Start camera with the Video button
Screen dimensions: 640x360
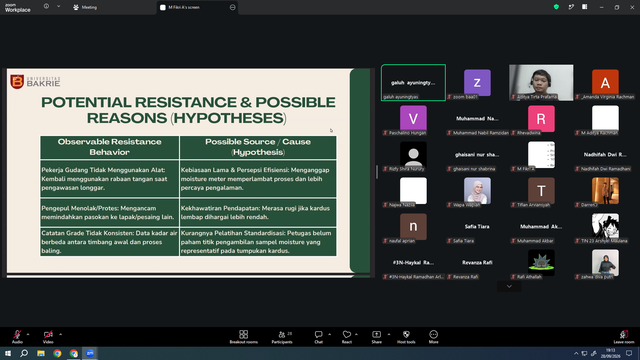pos(48,337)
